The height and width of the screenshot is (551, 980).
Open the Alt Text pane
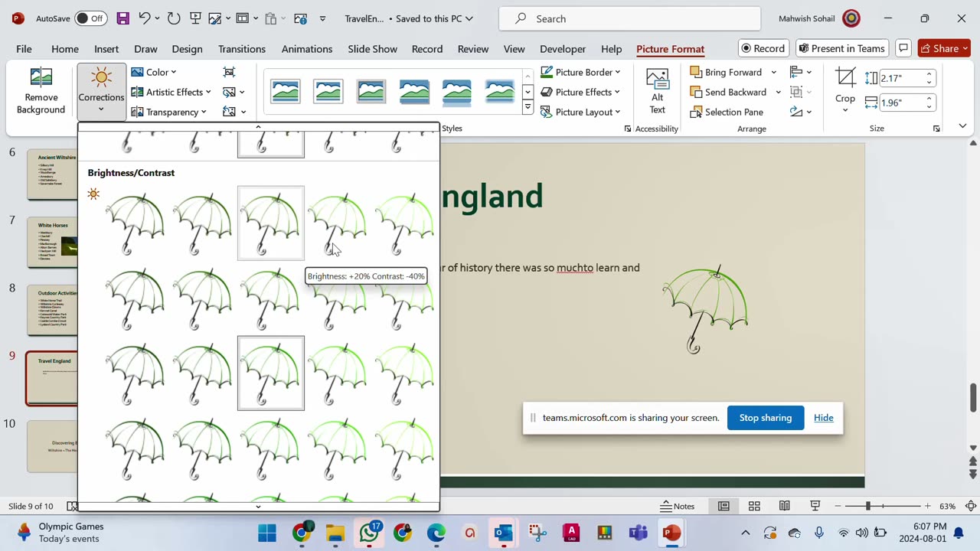[x=657, y=91]
